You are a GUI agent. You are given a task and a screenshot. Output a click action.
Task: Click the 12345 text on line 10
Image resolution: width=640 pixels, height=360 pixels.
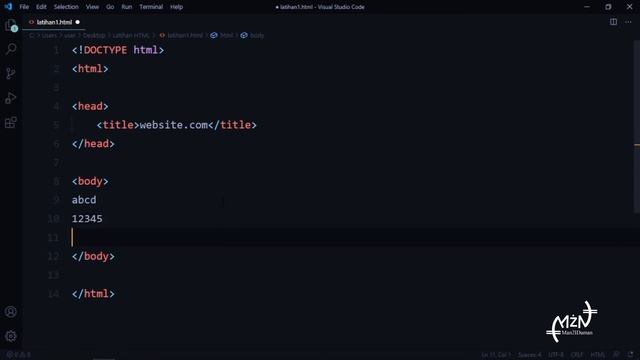point(87,219)
